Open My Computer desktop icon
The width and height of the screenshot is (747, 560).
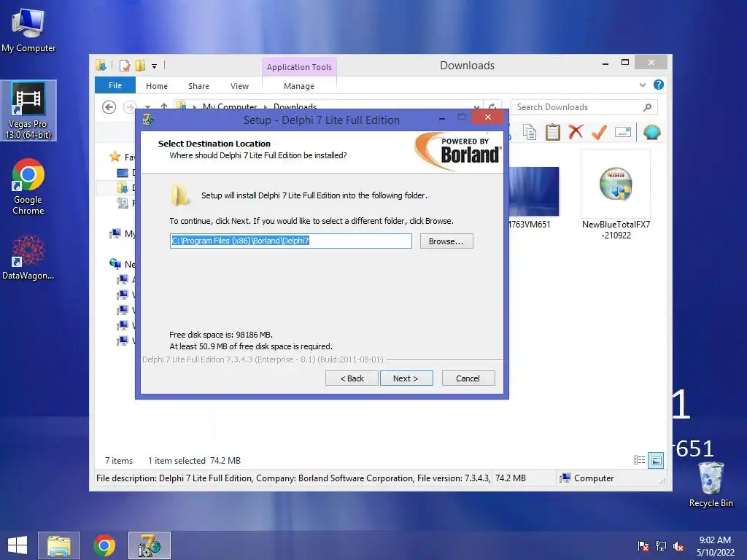(x=28, y=30)
